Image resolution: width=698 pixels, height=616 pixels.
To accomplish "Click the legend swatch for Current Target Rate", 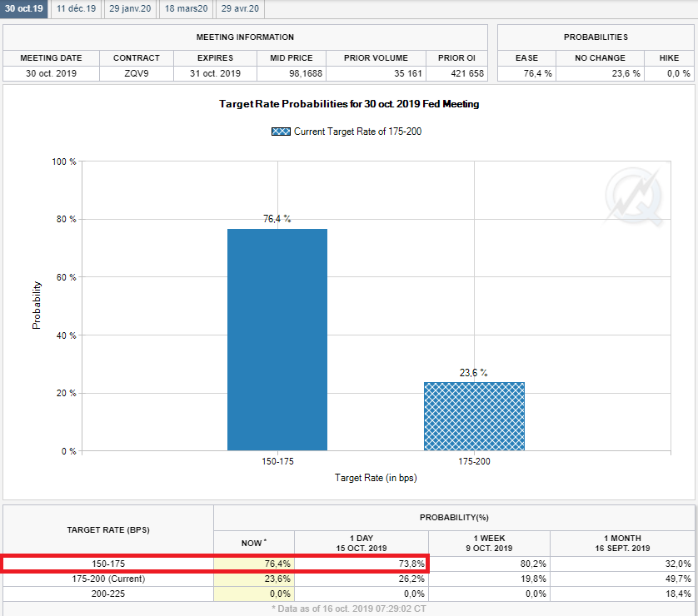I will 281,132.
